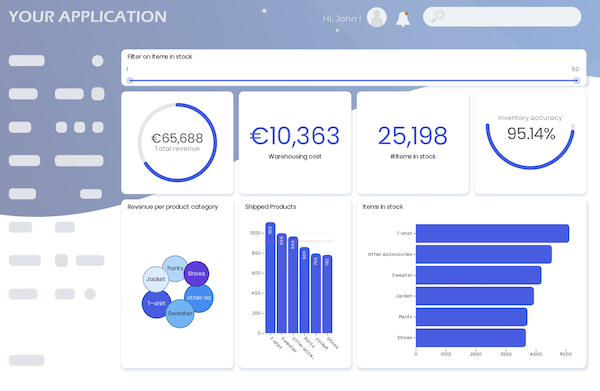This screenshot has height=391, width=600.
Task: Click the magnifying glass search icon
Action: tap(437, 16)
